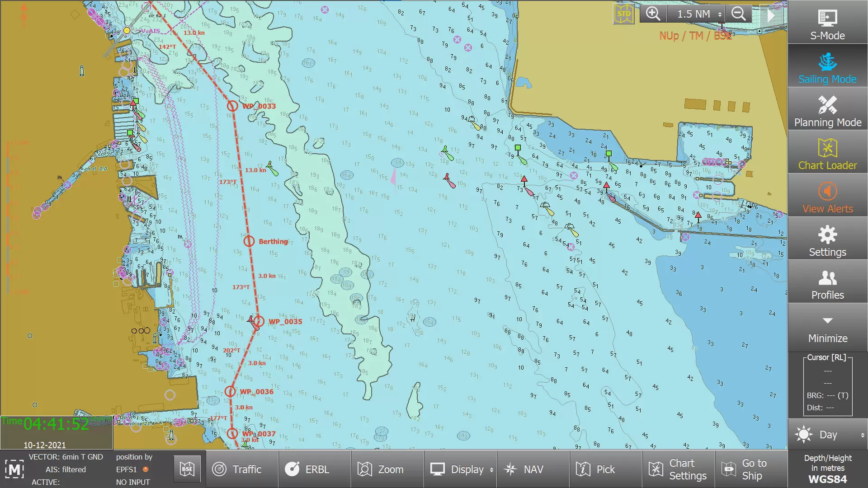This screenshot has width=868, height=488.
Task: Open View Alerts panel
Action: pos(827,196)
